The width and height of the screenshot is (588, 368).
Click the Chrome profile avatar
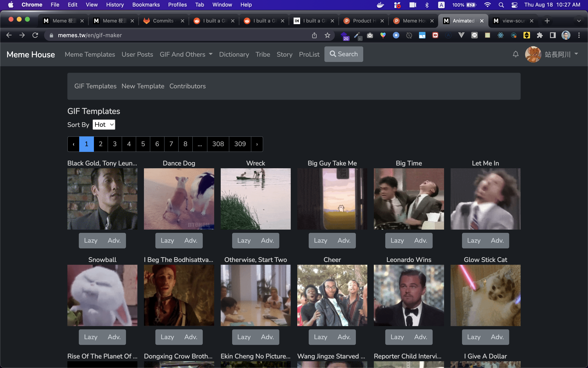click(566, 35)
